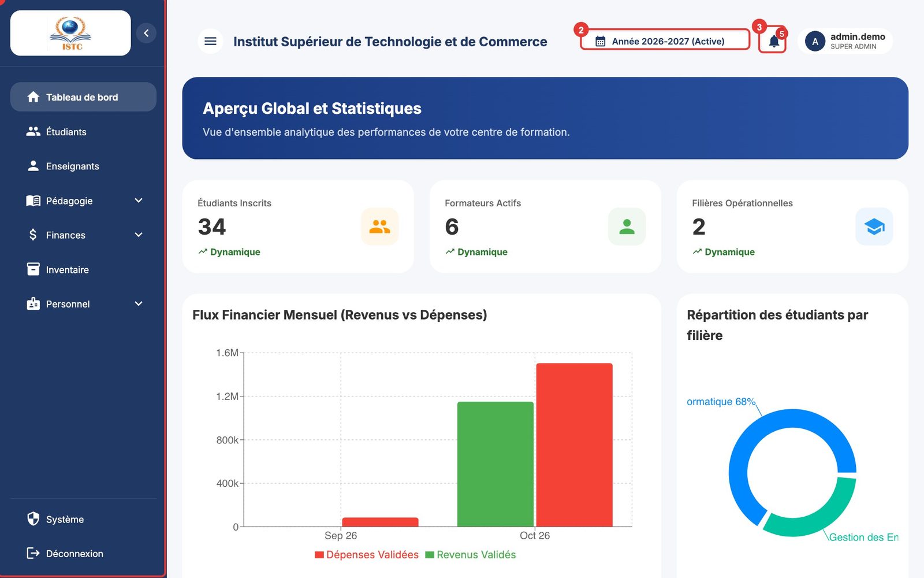Collapse the sidebar with the chevron button
Image resolution: width=924 pixels, height=578 pixels.
[x=146, y=33]
